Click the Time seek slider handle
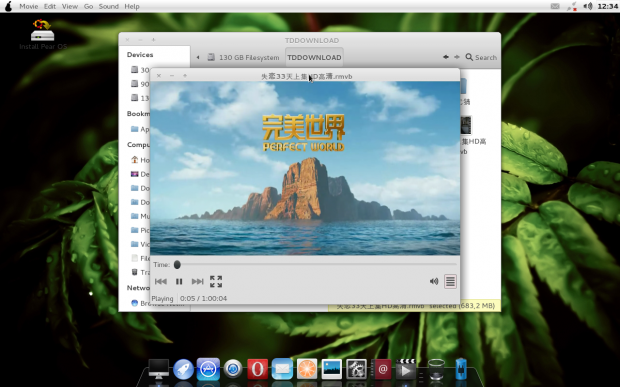Image resolution: width=620 pixels, height=387 pixels. click(177, 264)
